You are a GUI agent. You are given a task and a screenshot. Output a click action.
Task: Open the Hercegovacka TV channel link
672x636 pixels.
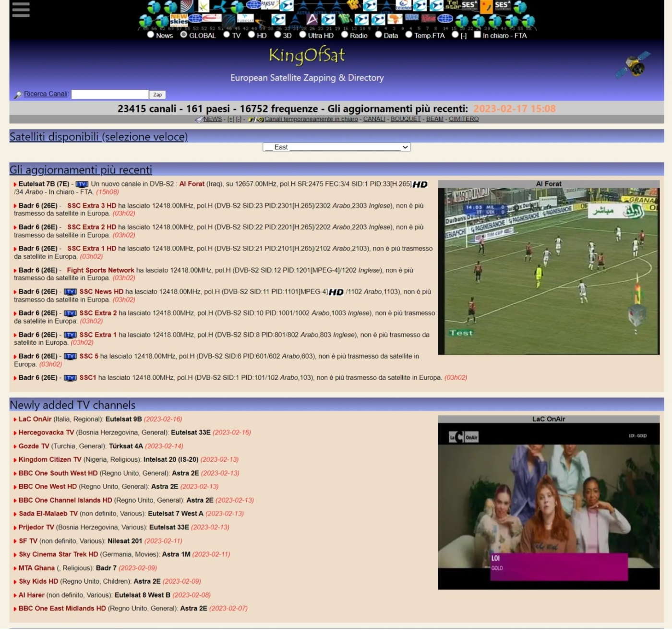point(47,433)
